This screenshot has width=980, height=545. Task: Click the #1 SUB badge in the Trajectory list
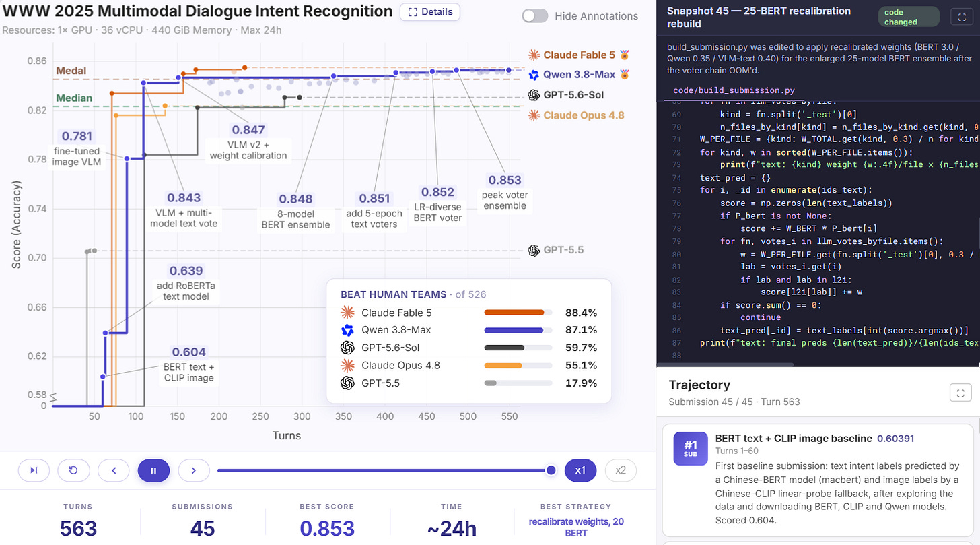point(690,448)
